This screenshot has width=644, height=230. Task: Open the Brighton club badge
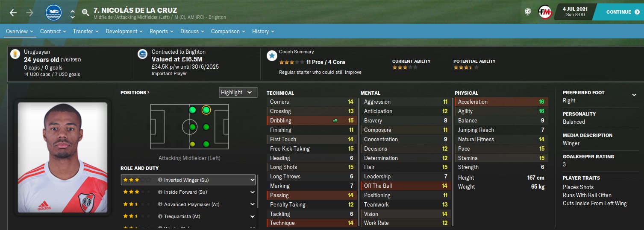[54, 12]
